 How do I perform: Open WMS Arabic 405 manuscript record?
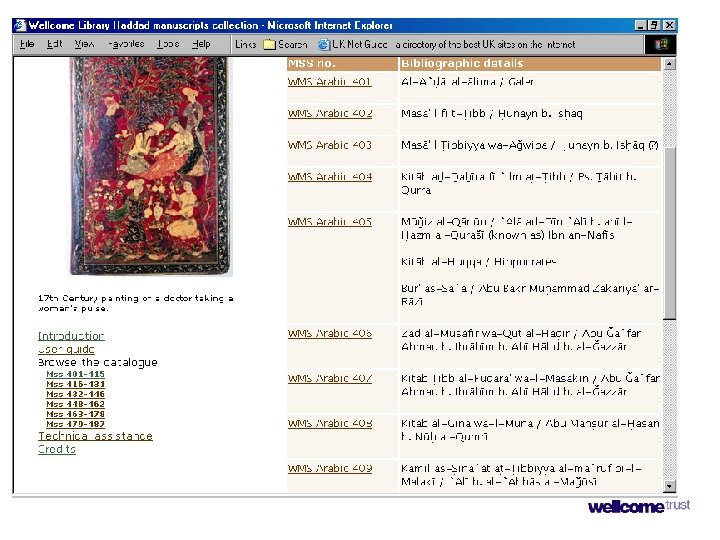click(x=330, y=222)
